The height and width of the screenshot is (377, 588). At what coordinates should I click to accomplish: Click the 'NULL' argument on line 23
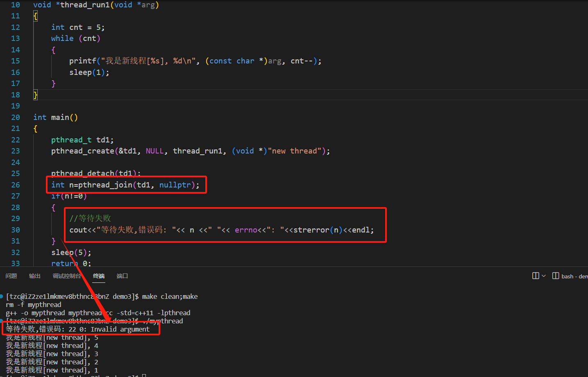(x=154, y=151)
